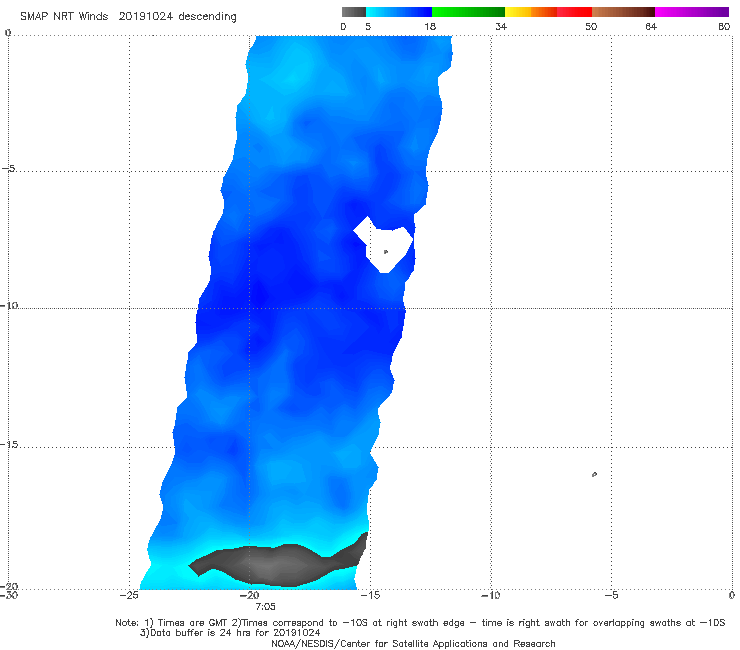The height and width of the screenshot is (650, 740).
Task: Click the gray 0–5 segment of the color bar
Action: (x=353, y=12)
